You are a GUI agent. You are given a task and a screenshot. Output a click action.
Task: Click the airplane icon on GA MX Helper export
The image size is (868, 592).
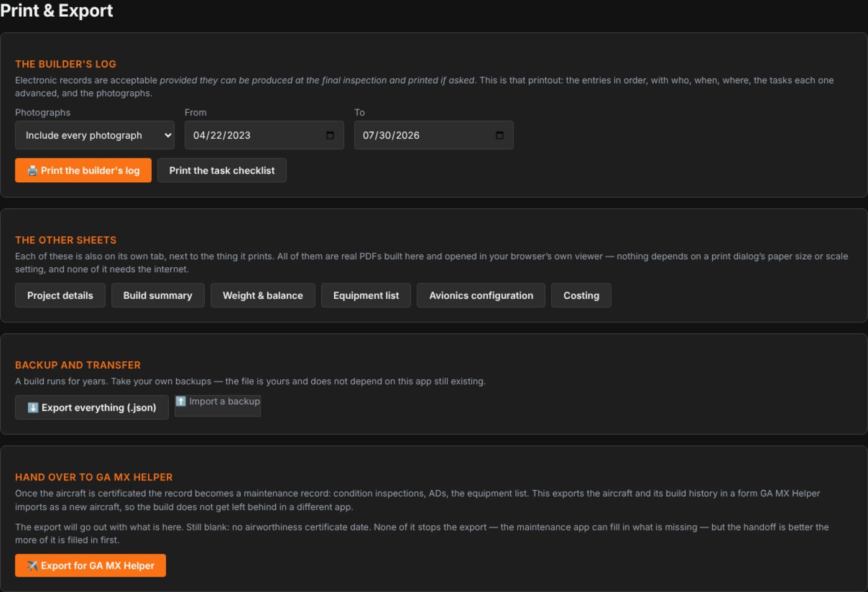click(x=32, y=565)
